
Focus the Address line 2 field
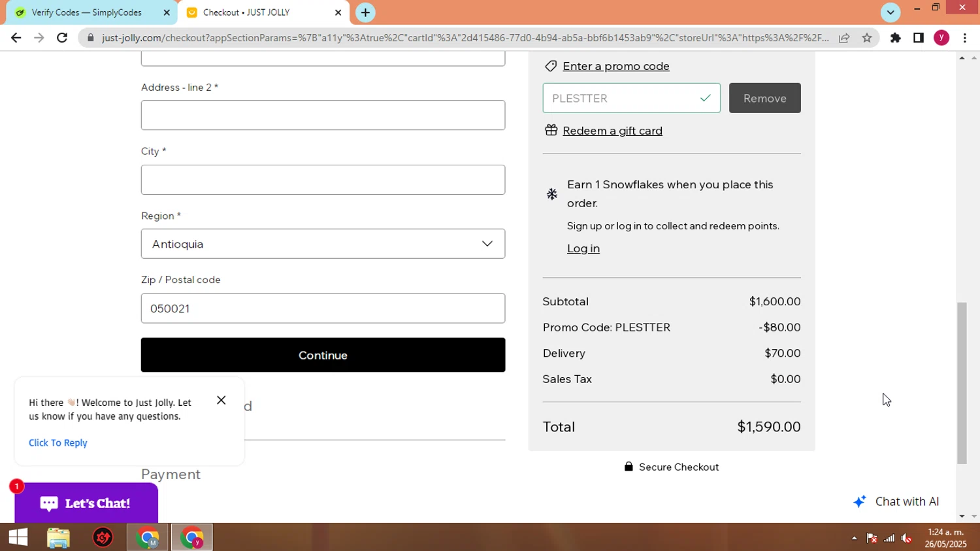click(x=323, y=115)
